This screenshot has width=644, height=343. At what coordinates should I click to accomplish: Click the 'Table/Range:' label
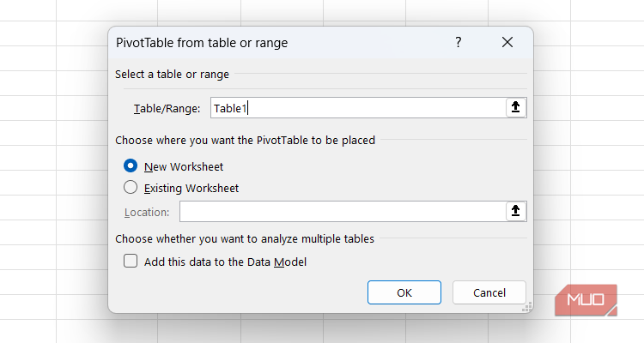167,108
